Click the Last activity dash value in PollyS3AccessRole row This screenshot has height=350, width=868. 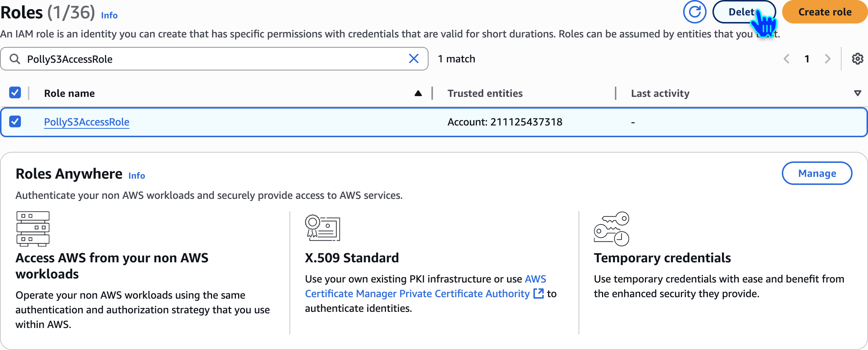coord(633,122)
